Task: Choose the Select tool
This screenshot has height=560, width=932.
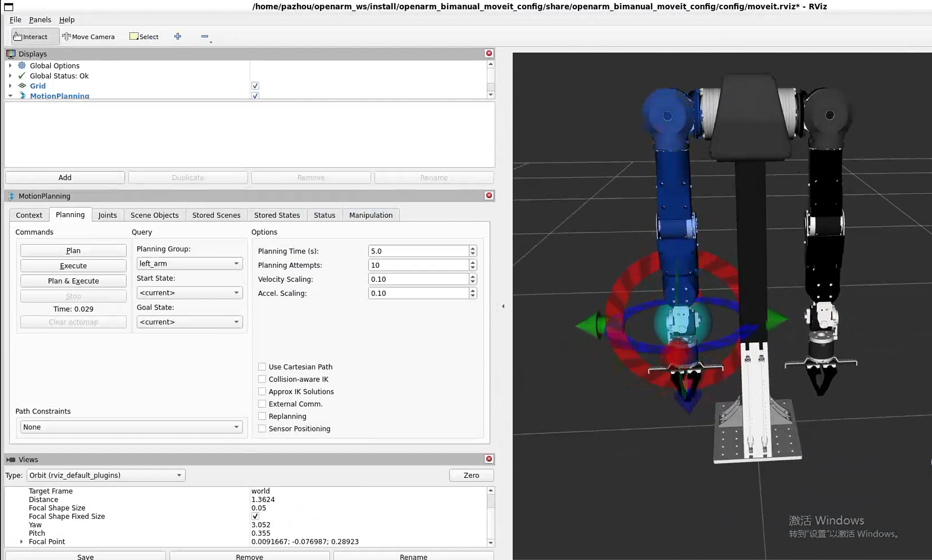Action: point(144,37)
